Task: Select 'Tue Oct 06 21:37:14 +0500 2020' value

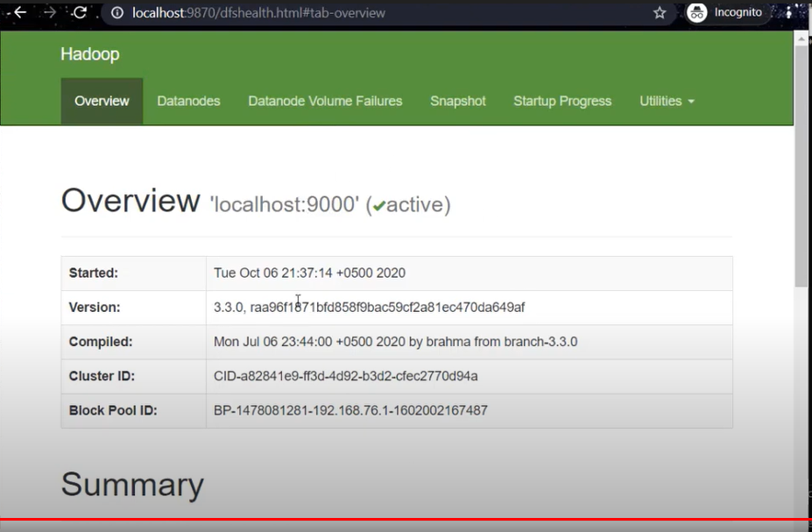Action: tap(310, 273)
